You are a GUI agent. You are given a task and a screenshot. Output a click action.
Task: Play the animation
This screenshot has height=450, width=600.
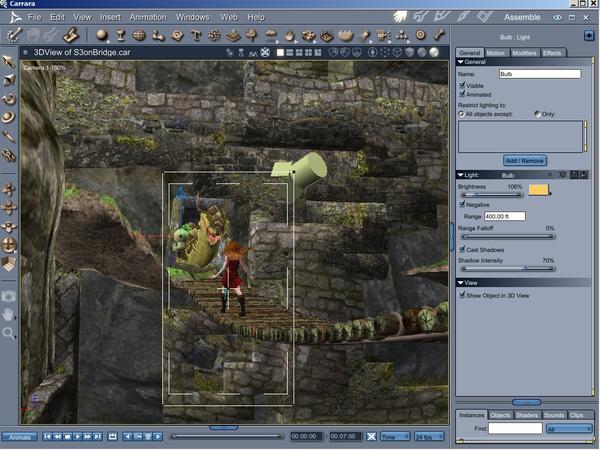tap(77, 436)
